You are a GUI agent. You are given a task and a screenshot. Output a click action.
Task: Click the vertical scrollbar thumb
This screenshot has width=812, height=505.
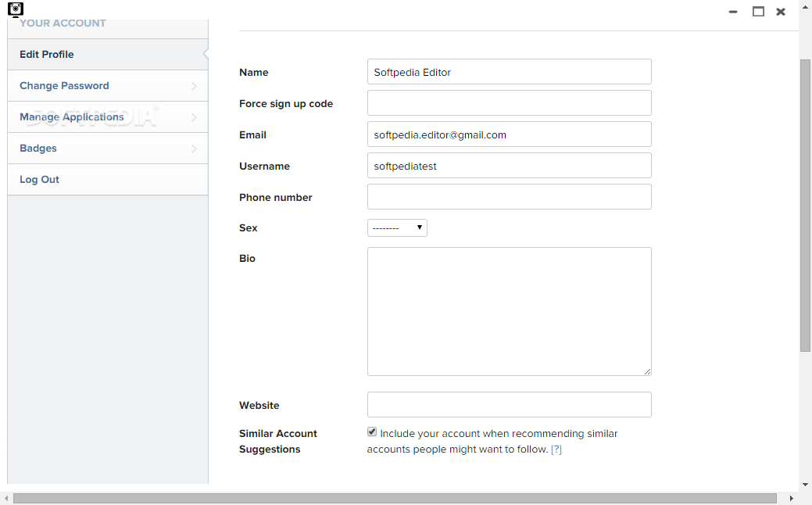tap(805, 206)
